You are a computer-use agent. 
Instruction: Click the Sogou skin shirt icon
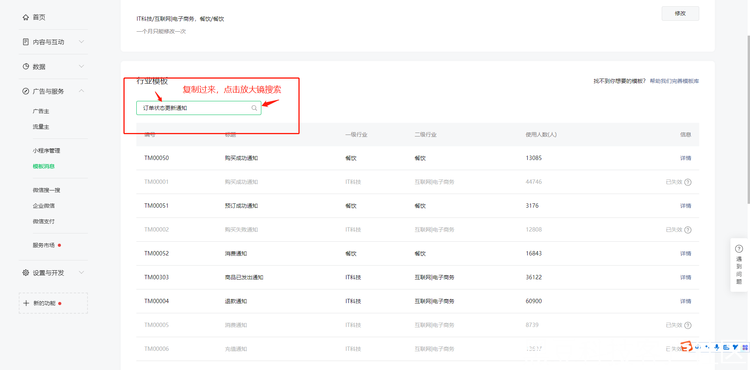(x=735, y=348)
